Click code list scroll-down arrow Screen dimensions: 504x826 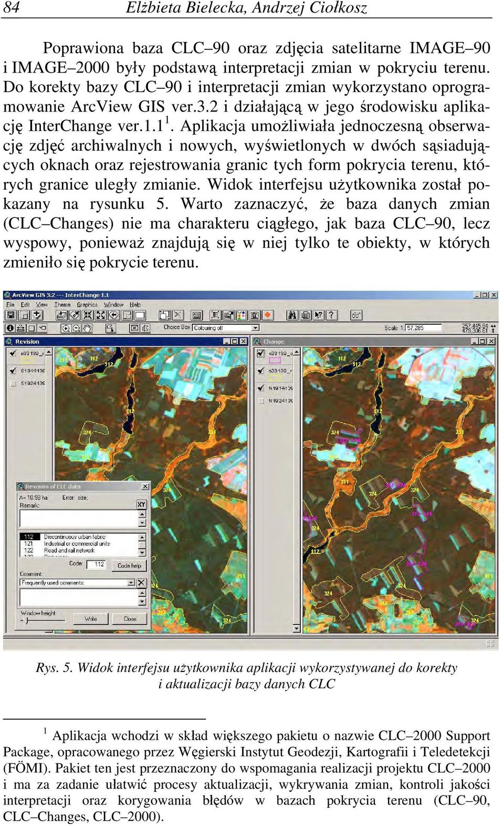coord(142,553)
